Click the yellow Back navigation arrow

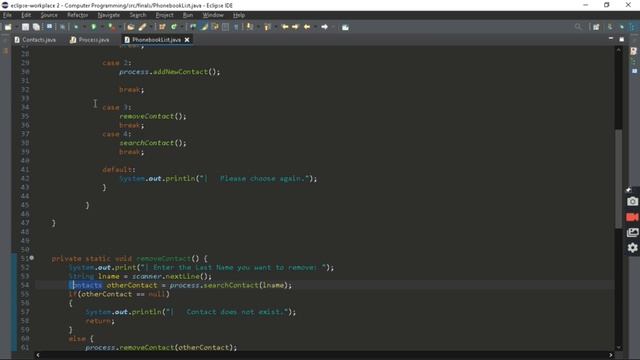point(307,27)
